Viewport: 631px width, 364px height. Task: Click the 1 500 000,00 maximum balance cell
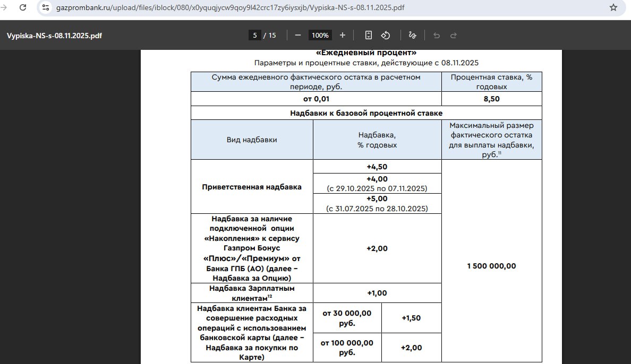(491, 266)
